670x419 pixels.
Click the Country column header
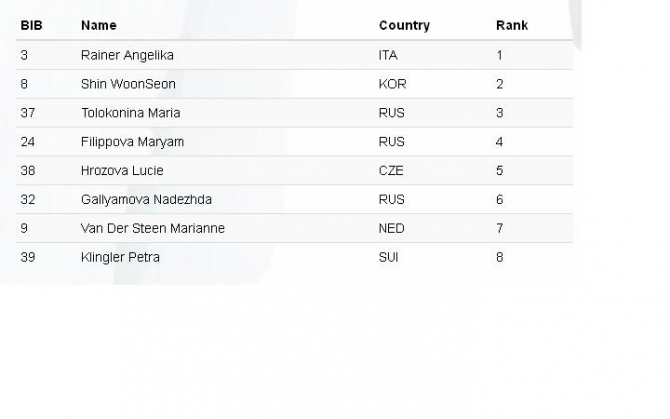404,25
